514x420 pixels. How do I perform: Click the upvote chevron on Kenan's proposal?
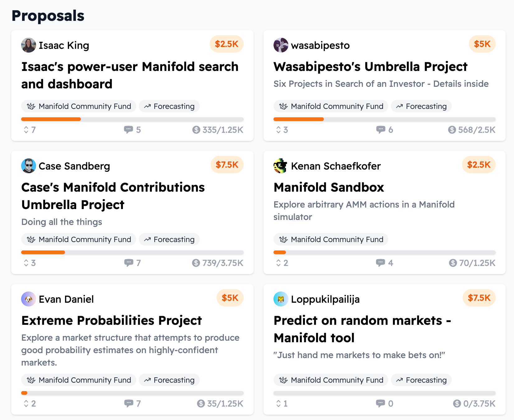pyautogui.click(x=279, y=261)
